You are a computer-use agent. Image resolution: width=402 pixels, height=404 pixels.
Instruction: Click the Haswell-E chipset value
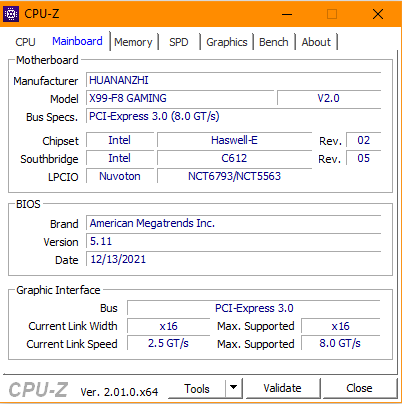(x=234, y=140)
